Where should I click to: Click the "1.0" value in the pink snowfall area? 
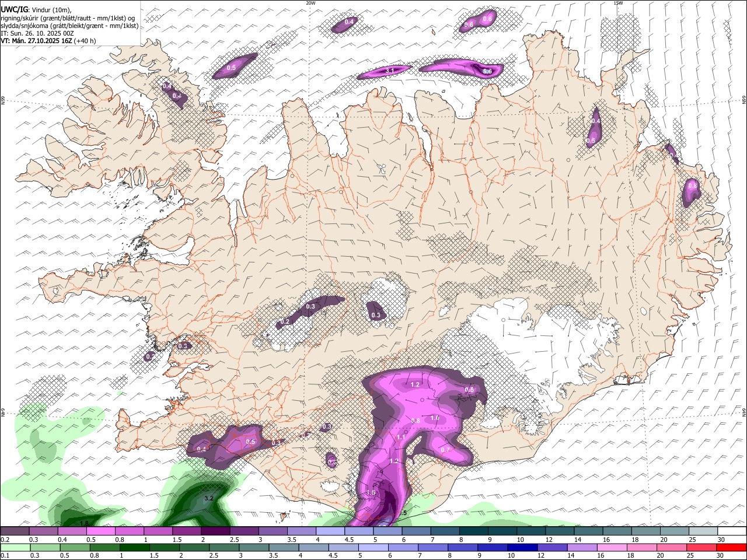pyautogui.click(x=435, y=418)
